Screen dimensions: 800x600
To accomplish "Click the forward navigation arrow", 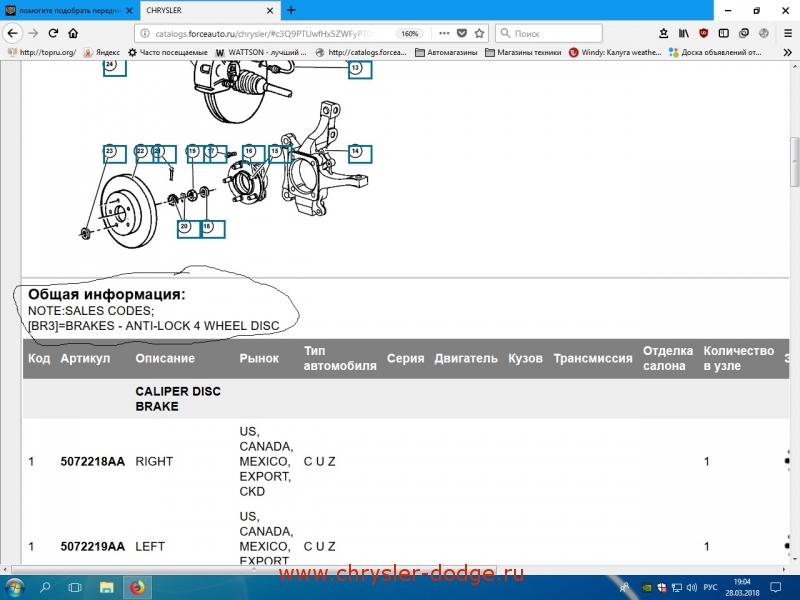I will pyautogui.click(x=33, y=34).
